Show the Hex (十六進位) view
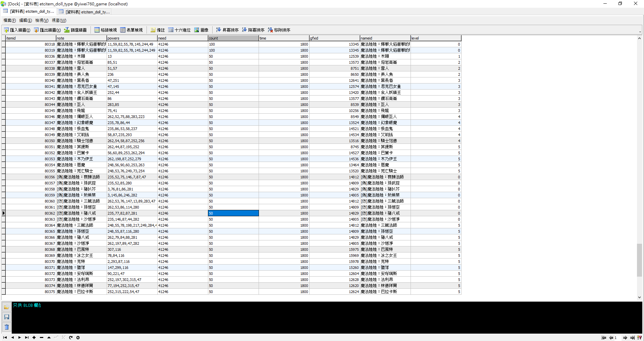This screenshot has width=644, height=341. point(179,30)
